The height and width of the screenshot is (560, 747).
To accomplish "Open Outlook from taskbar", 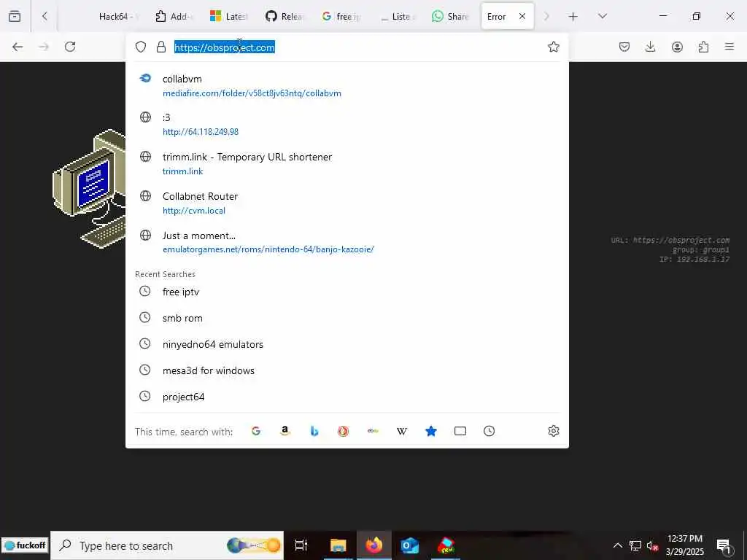I will pyautogui.click(x=410, y=545).
